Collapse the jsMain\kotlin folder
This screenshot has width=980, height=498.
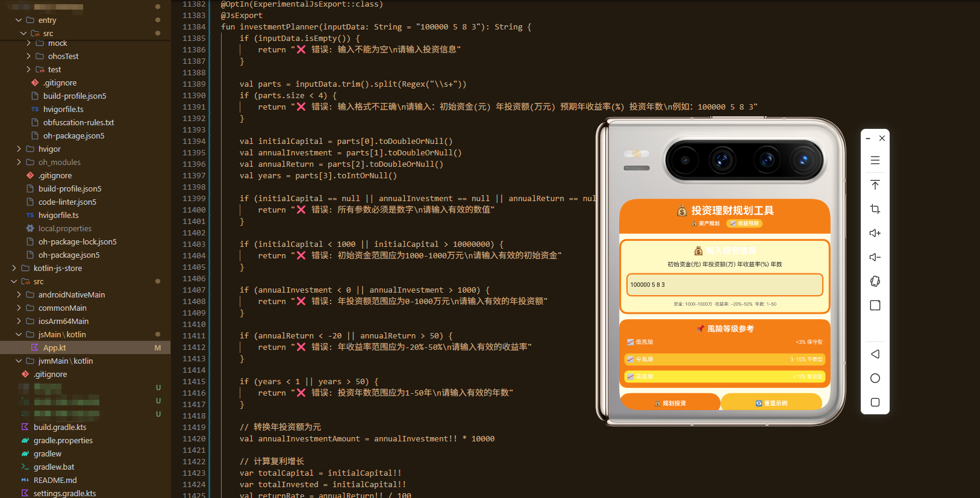pyautogui.click(x=19, y=334)
